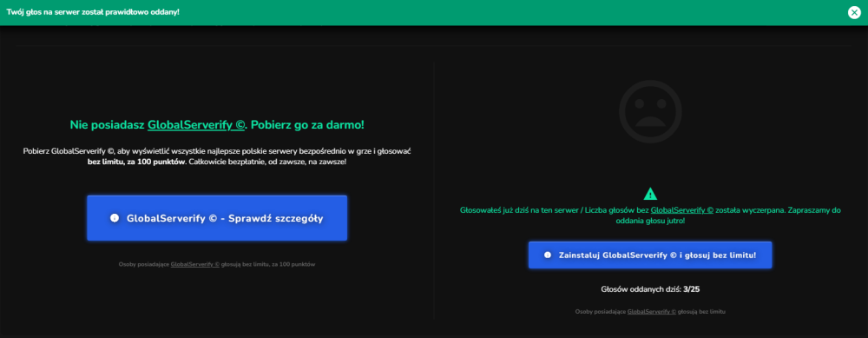Open GlobalServerify link beside 'głosują bez limitu'

(652, 312)
